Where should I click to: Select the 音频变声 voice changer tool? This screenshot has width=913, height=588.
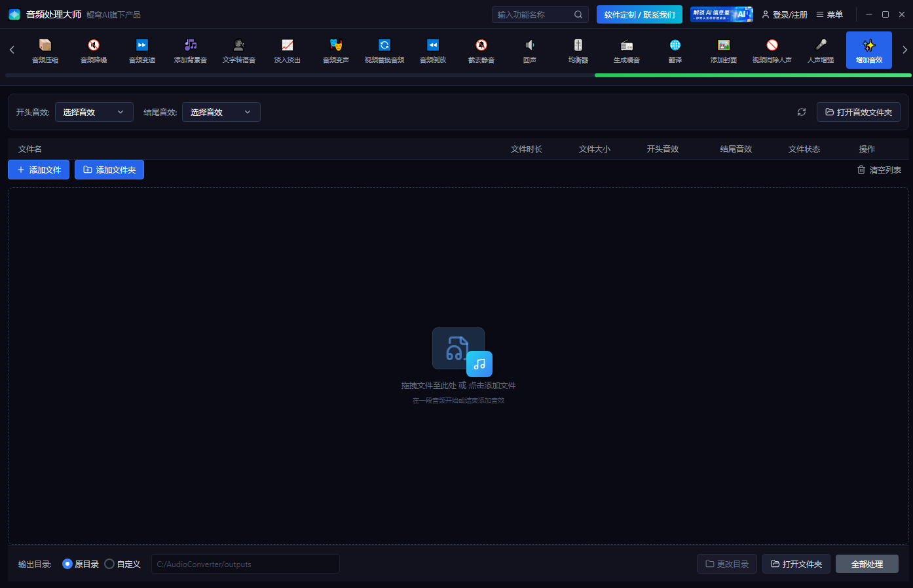point(335,51)
